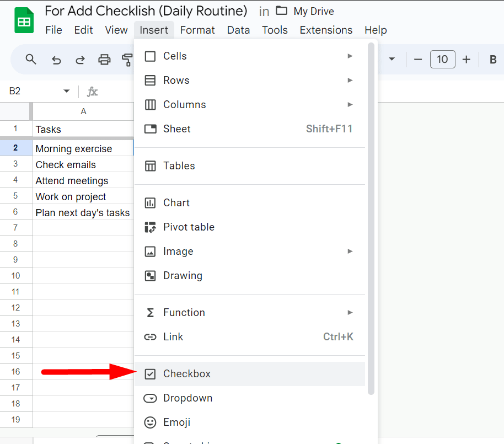Open My Drive folder link
Screen dimensions: 504x444
[312, 11]
